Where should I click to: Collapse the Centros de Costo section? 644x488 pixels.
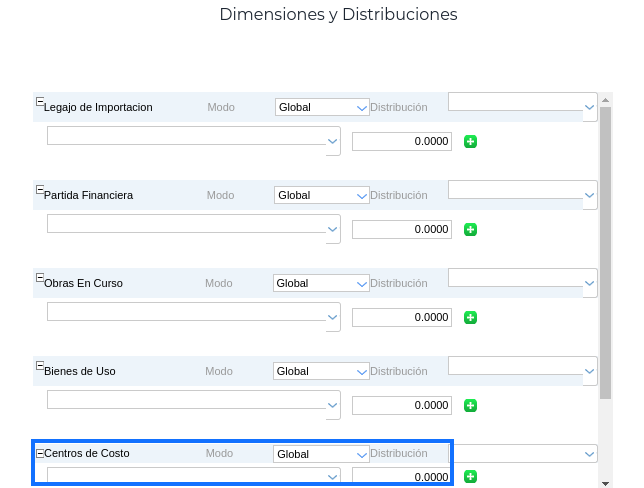(x=40, y=453)
